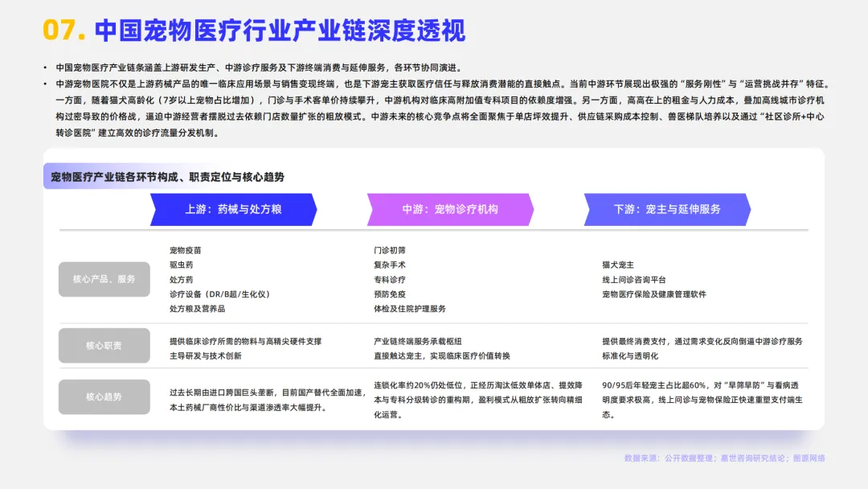Click the 门诊初筛 item
The width and height of the screenshot is (868, 489).
pyautogui.click(x=390, y=250)
